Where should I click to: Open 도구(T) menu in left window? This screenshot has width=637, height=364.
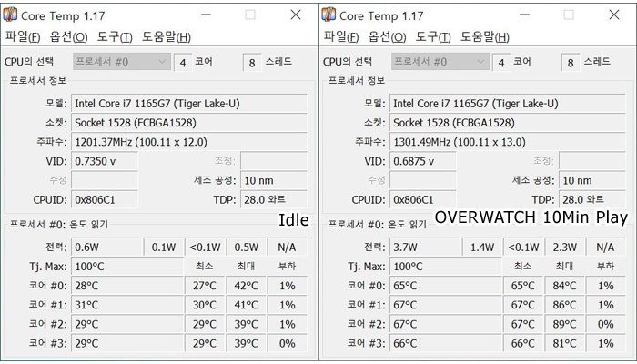[x=115, y=37]
